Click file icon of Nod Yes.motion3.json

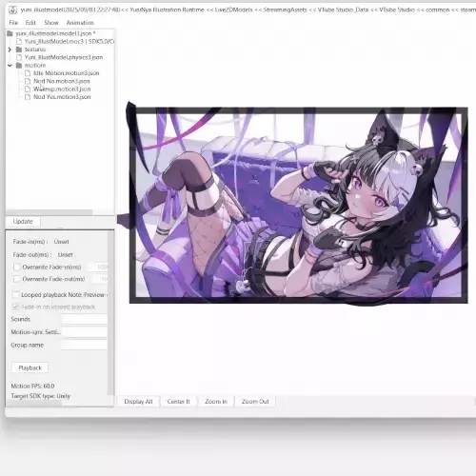(28, 97)
